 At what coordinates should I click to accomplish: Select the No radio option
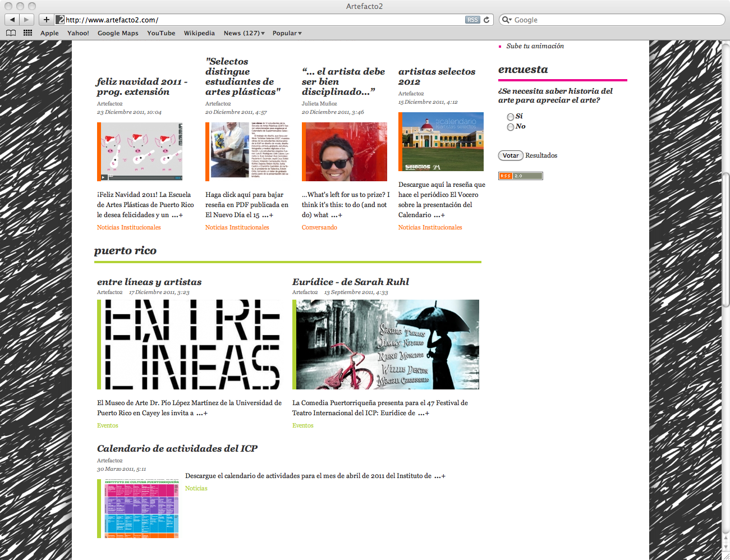pos(510,127)
